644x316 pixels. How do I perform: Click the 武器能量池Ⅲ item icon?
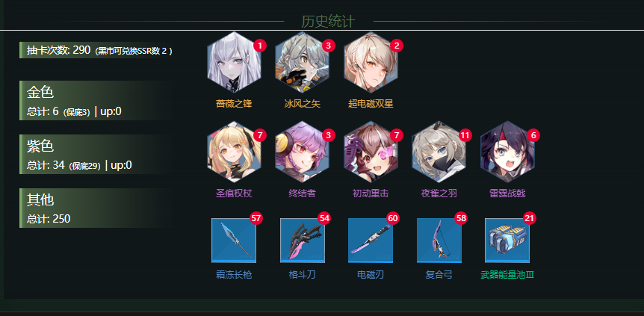[x=507, y=241]
